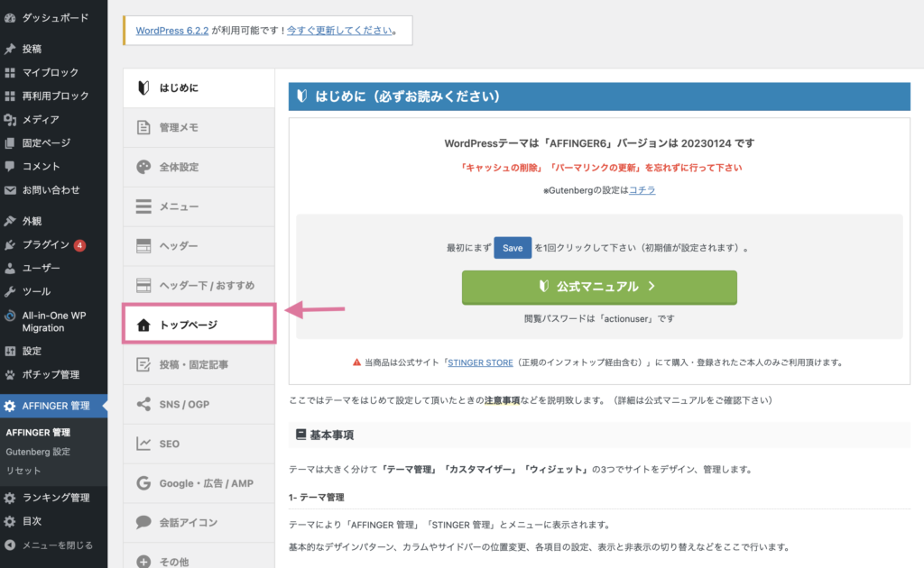Click the コメント speech bubble icon
Image resolution: width=924 pixels, height=568 pixels.
[x=10, y=167]
